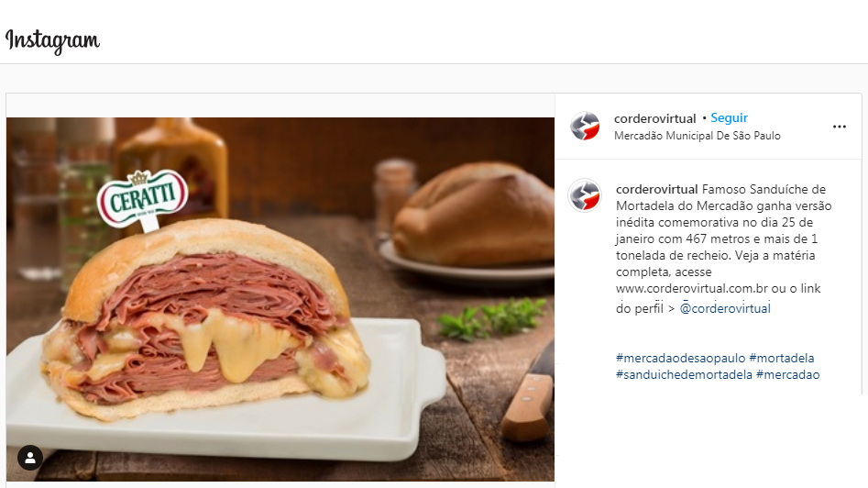868x488 pixels.
Task: Open corderovirtual username in post header
Action: [x=654, y=118]
